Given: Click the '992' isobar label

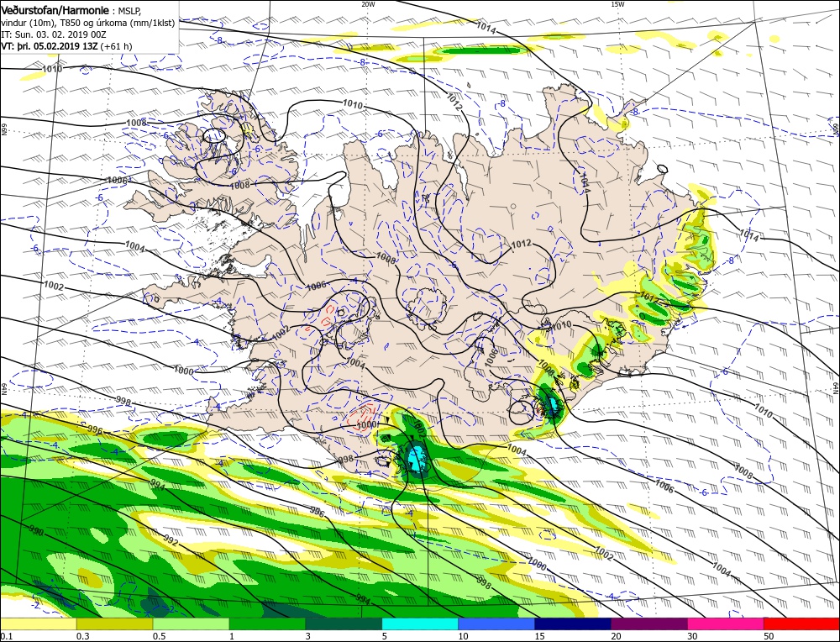Looking at the screenshot, I should pos(171,539).
